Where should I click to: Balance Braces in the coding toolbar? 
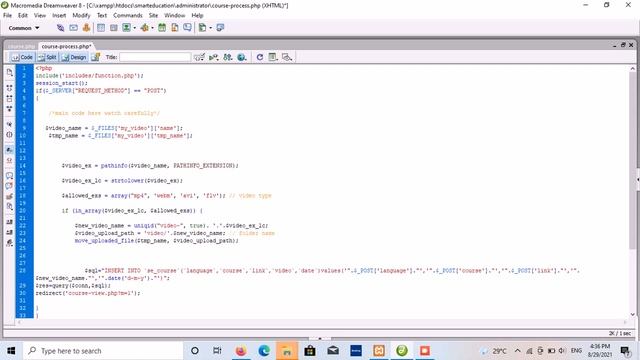click(x=9, y=135)
